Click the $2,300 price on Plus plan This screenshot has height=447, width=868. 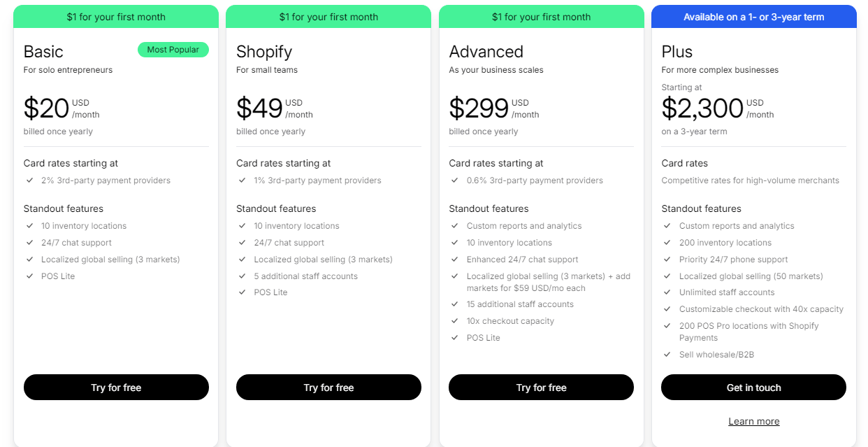tap(701, 108)
